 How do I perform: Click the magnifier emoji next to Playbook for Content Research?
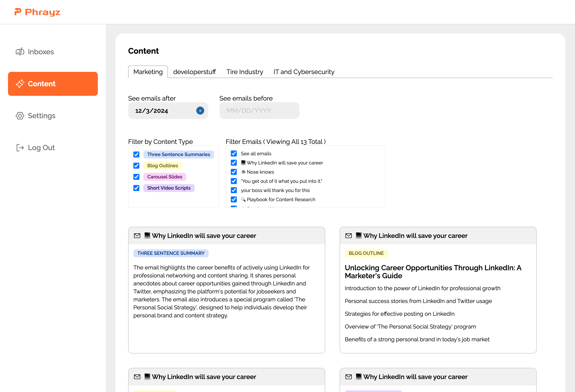[243, 199]
